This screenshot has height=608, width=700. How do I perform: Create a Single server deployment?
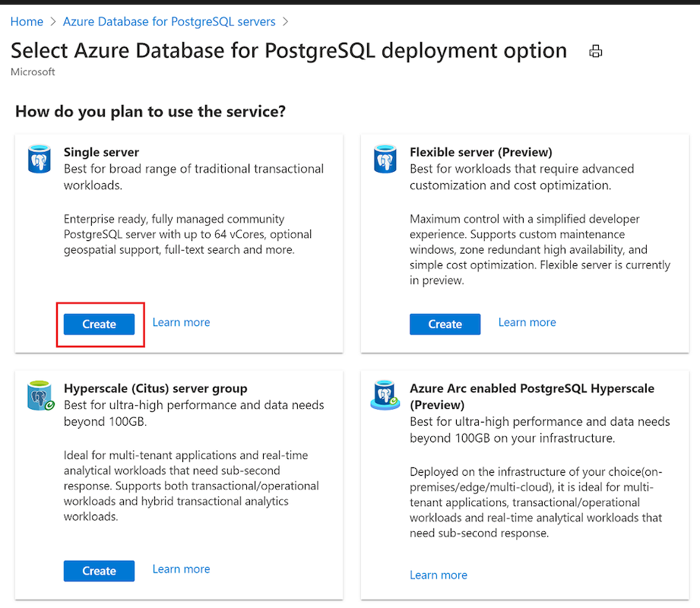(x=99, y=325)
